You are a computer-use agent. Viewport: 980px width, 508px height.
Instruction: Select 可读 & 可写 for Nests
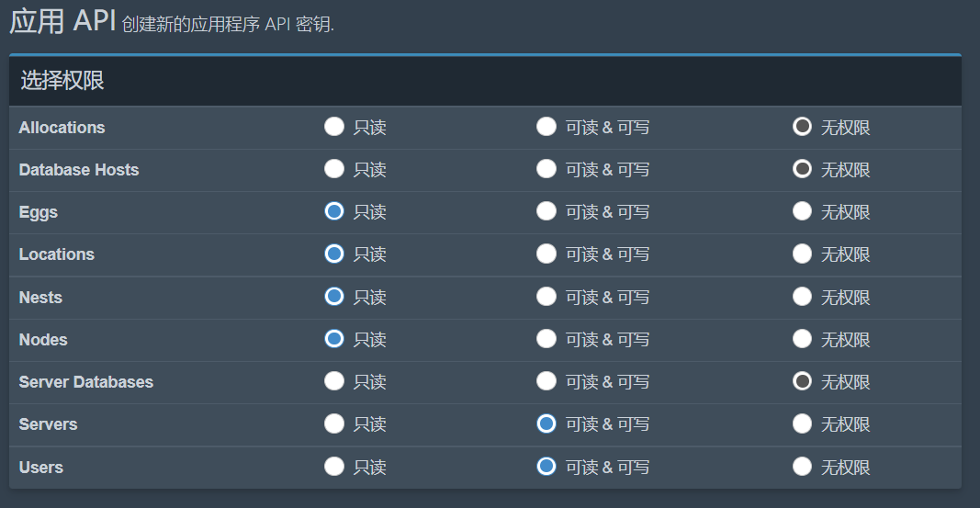click(x=546, y=297)
